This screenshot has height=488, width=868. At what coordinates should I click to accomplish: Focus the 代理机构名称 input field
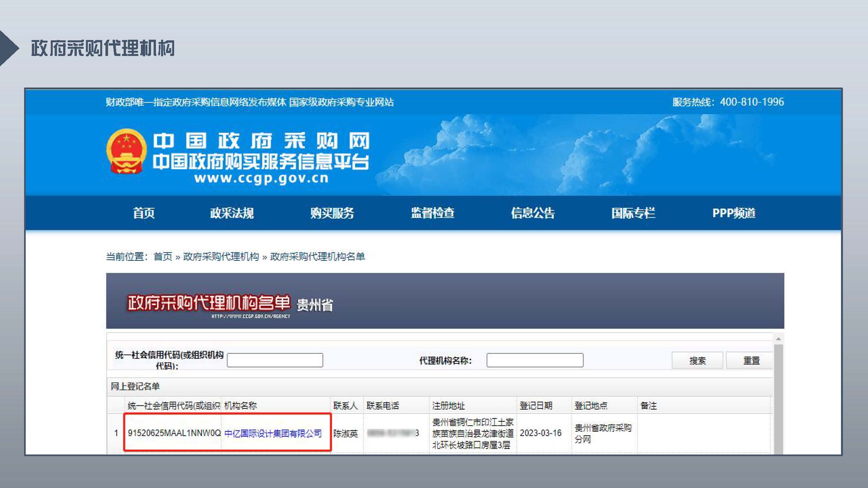click(x=535, y=360)
